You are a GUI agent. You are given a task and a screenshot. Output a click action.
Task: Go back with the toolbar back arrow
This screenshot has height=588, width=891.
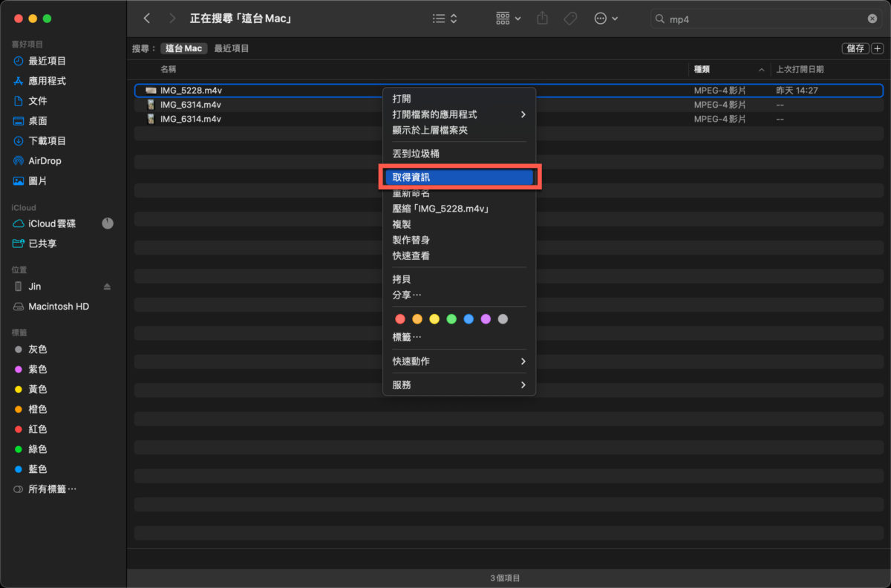point(147,19)
